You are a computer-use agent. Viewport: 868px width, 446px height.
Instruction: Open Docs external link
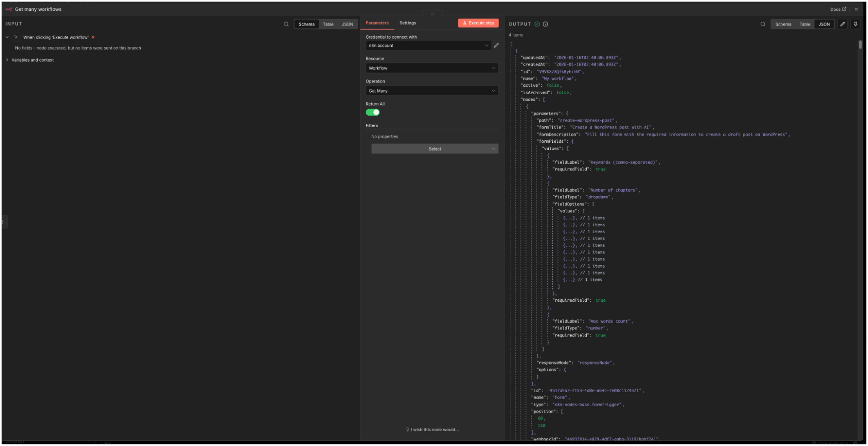838,9
